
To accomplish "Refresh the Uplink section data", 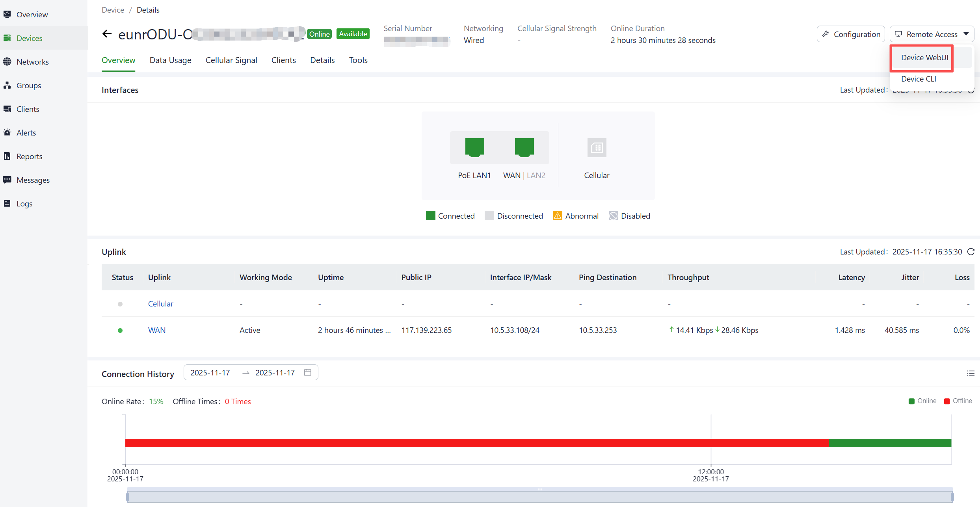I will point(971,252).
